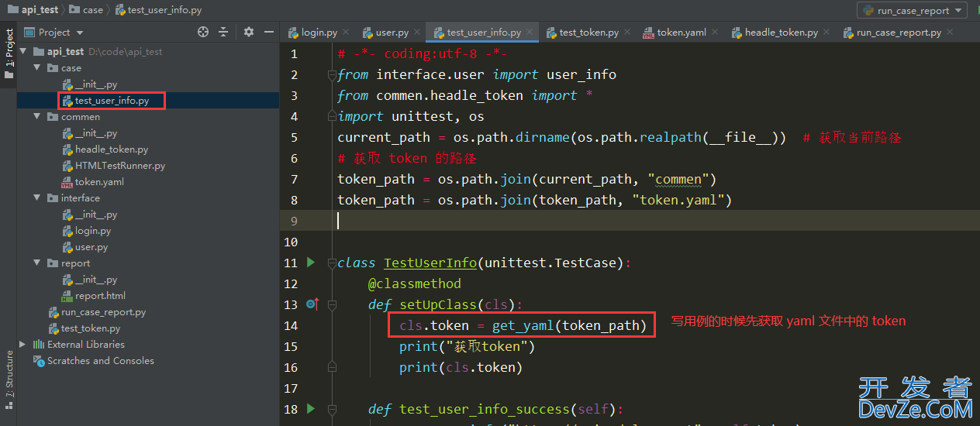Screen dimensions: 980x426
Task: Run TestUserInfo class via gutter arrow
Action: click(x=311, y=263)
